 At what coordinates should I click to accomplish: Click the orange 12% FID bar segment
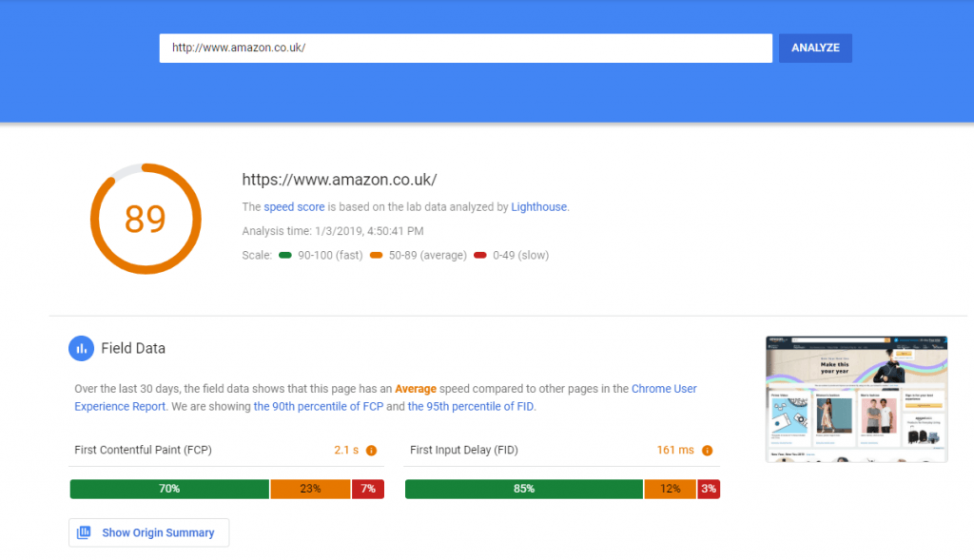(669, 488)
